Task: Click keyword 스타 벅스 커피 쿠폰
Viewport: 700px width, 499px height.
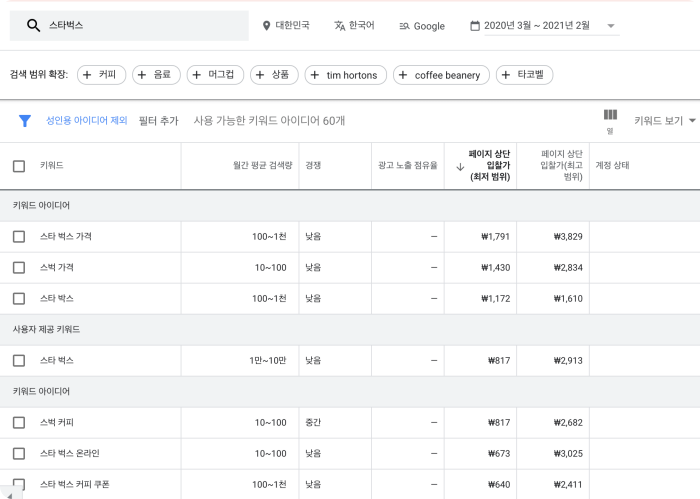Action: (75, 484)
